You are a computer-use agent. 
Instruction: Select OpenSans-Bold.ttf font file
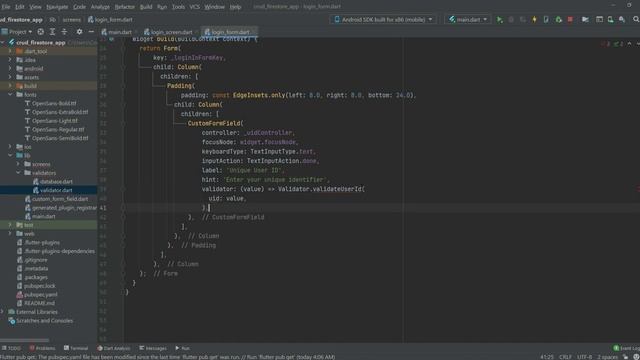click(51, 103)
